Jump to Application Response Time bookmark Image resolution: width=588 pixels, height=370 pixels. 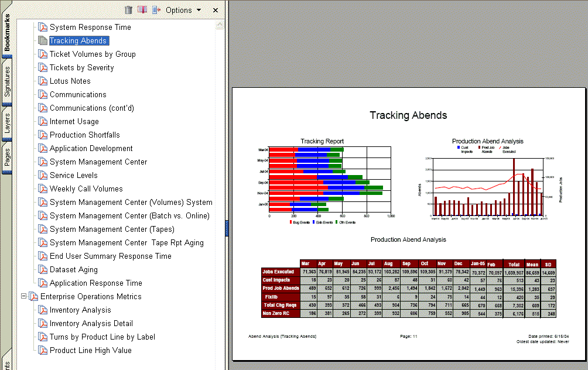tap(96, 283)
